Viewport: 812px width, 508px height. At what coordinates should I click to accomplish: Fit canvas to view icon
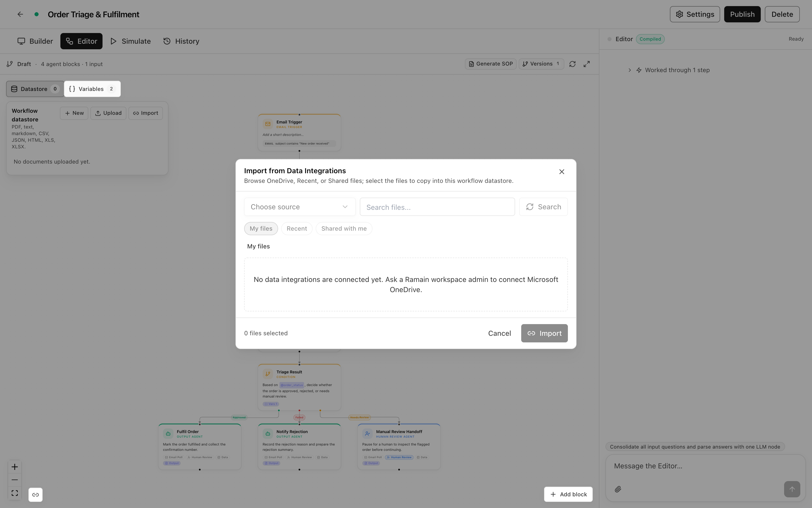(15, 493)
